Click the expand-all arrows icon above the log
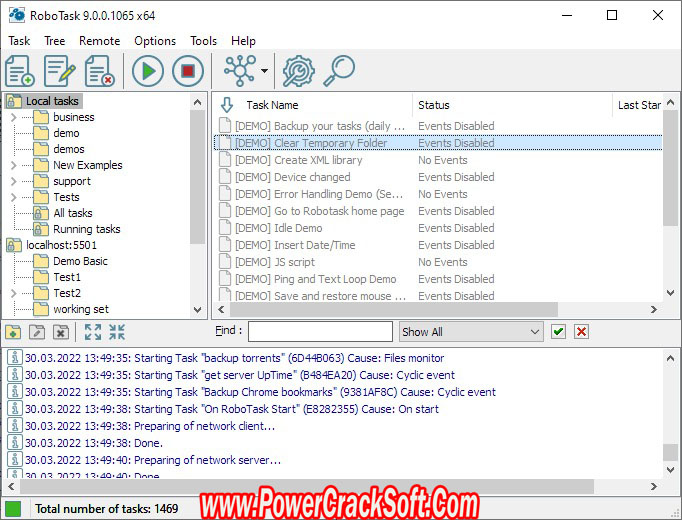The height and width of the screenshot is (520, 682). 93,332
